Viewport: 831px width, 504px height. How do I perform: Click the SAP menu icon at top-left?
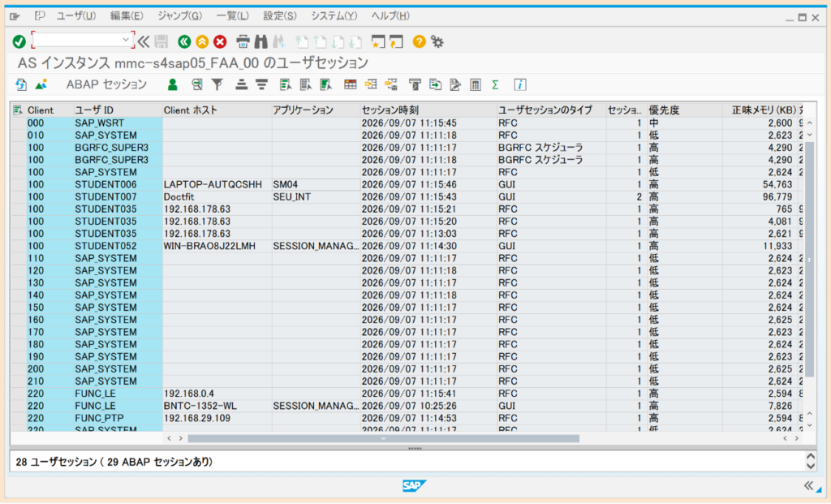(15, 16)
